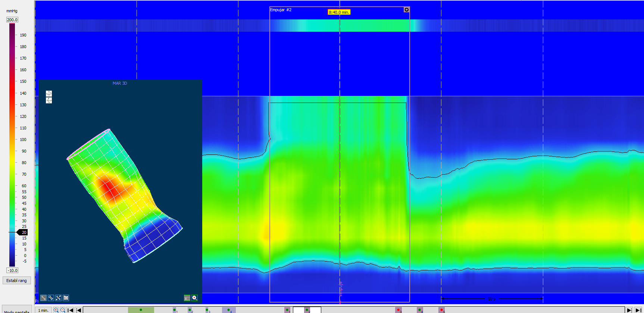Select red-dot timeline marker number 5
Screen dimensions: 644x313
pos(441,310)
